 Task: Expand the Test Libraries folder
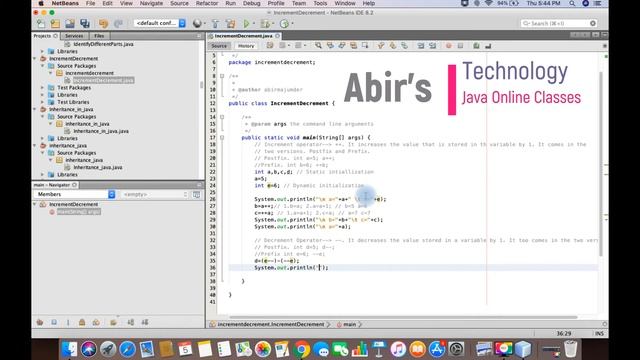[x=42, y=102]
